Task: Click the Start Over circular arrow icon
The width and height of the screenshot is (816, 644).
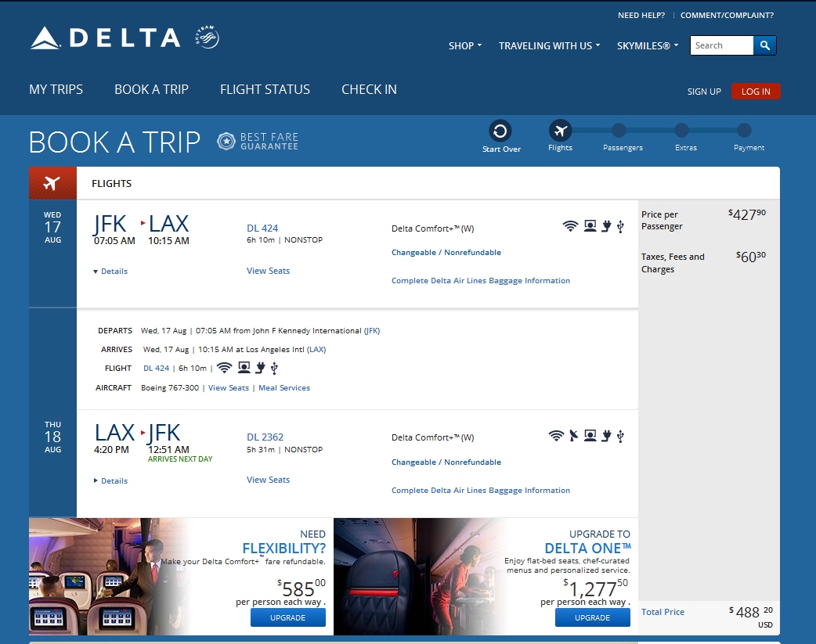Action: point(500,131)
